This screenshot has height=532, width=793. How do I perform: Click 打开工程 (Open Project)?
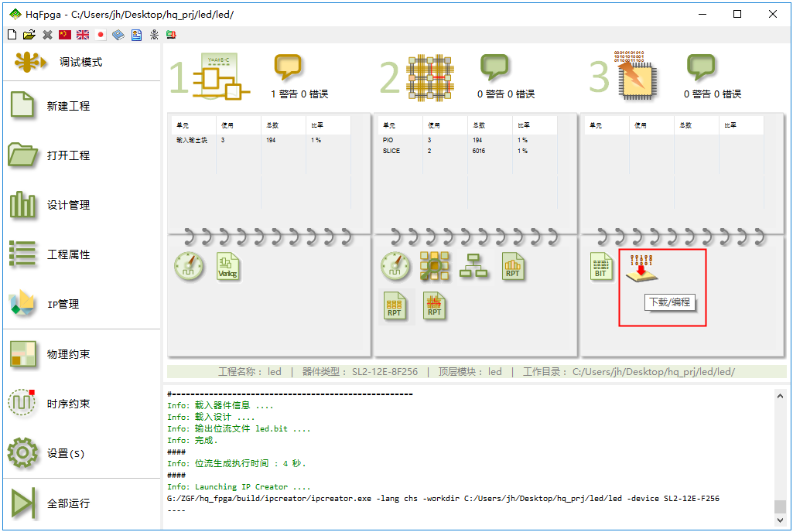pyautogui.click(x=68, y=155)
